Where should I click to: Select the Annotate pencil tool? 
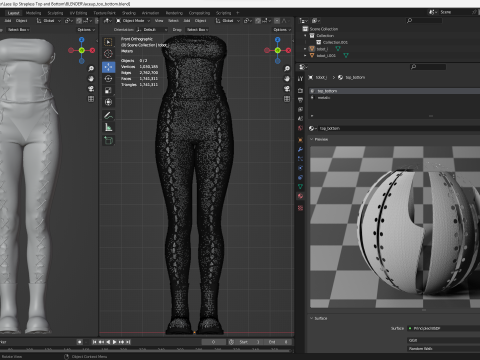(x=108, y=115)
